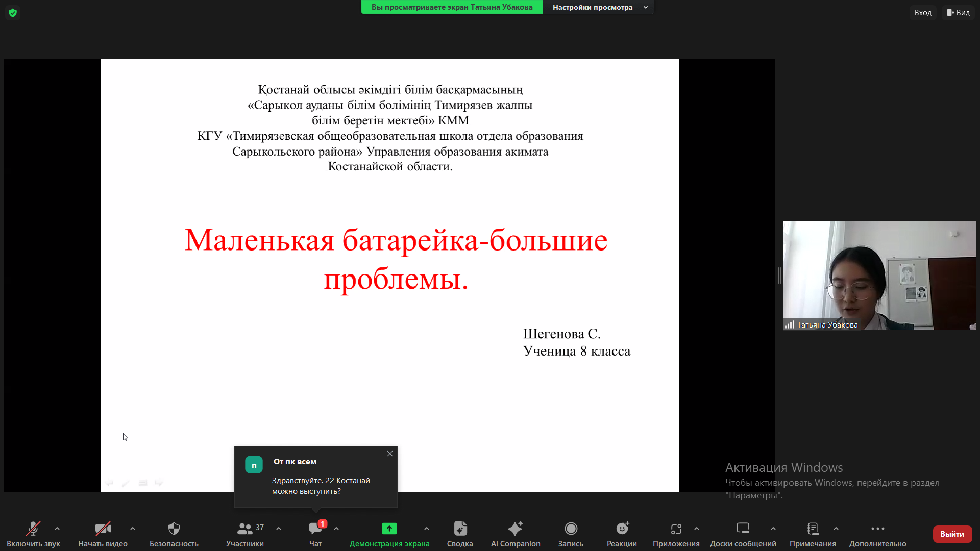The height and width of the screenshot is (551, 980).
Task: Click slide next arrow control
Action: pos(159,483)
